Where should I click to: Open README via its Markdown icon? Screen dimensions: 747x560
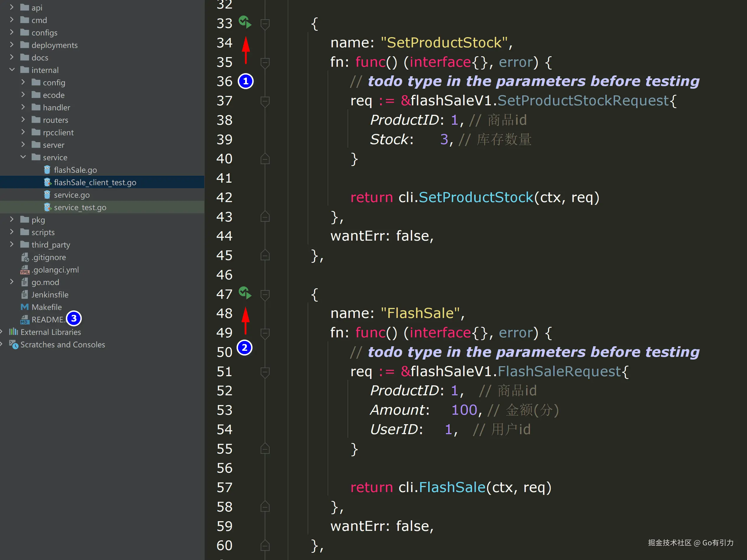(25, 320)
